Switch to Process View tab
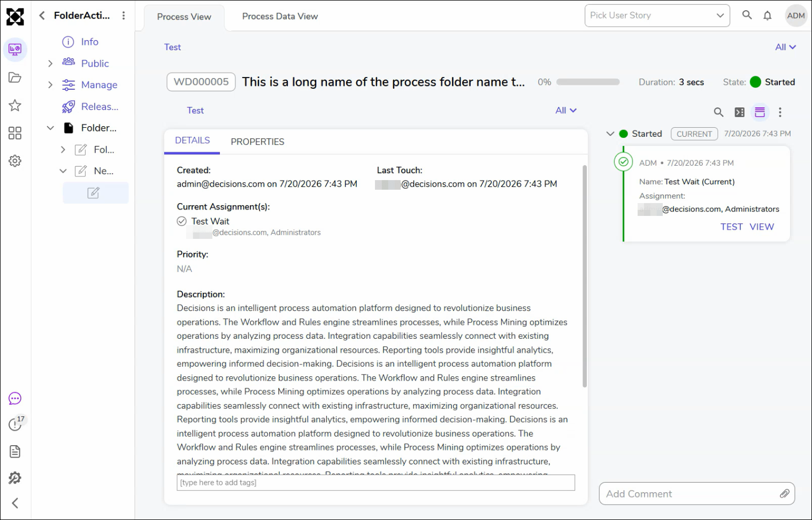Viewport: 812px width, 520px height. 184,17
